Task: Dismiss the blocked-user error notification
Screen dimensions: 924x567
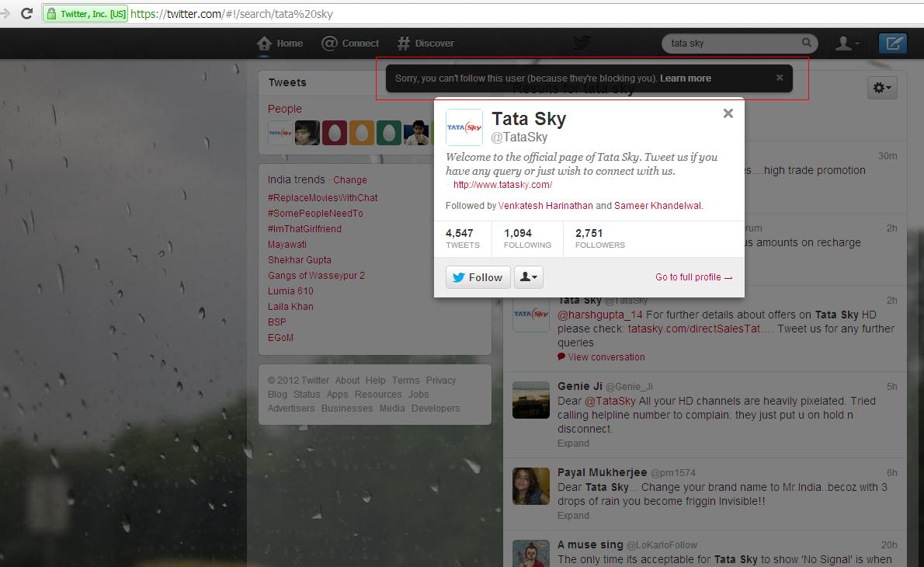Action: click(780, 78)
